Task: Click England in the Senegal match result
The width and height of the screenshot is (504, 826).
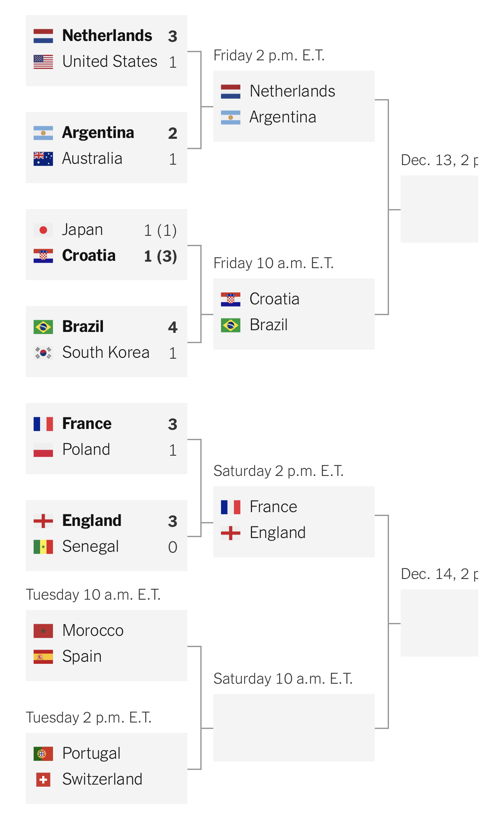Action: pos(92,521)
